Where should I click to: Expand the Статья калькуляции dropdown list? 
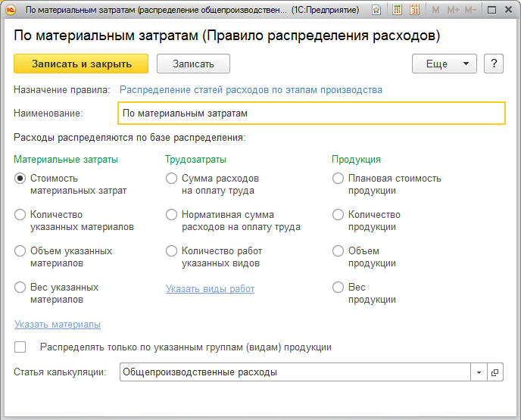[479, 372]
